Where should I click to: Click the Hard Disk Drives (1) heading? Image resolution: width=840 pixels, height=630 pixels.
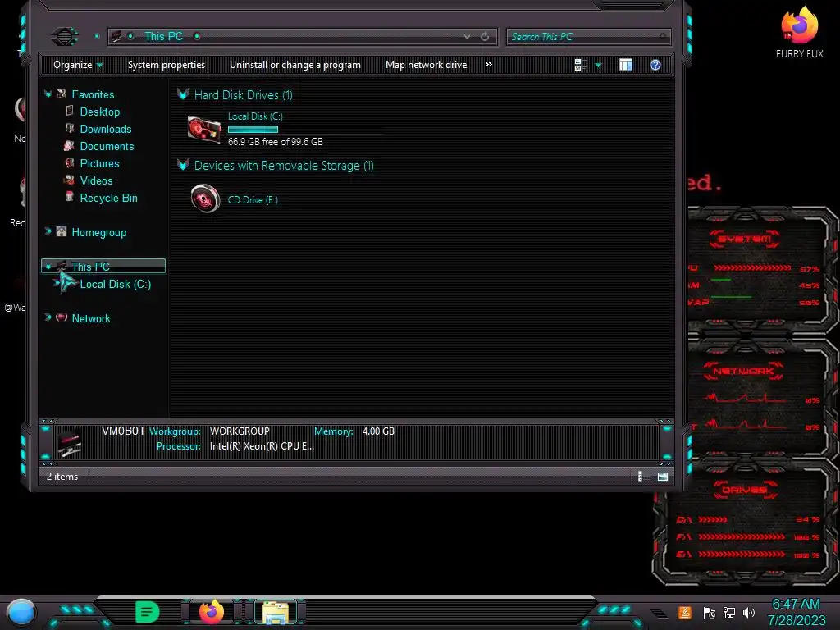click(x=243, y=95)
